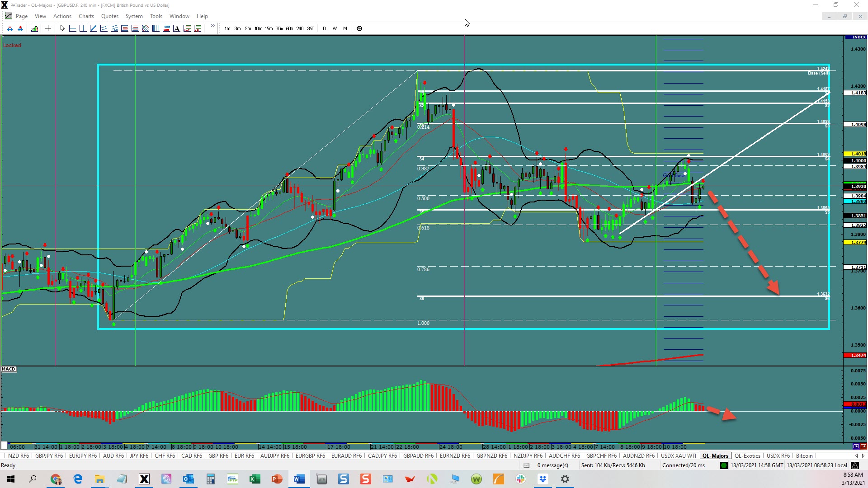Click the green connection status indicator
This screenshot has width=868, height=488.
(x=724, y=465)
